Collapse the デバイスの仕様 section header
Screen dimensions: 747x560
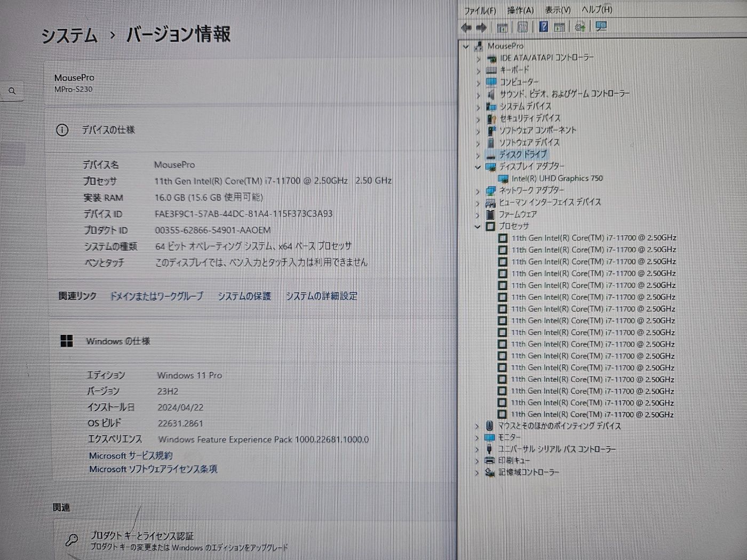click(x=251, y=130)
